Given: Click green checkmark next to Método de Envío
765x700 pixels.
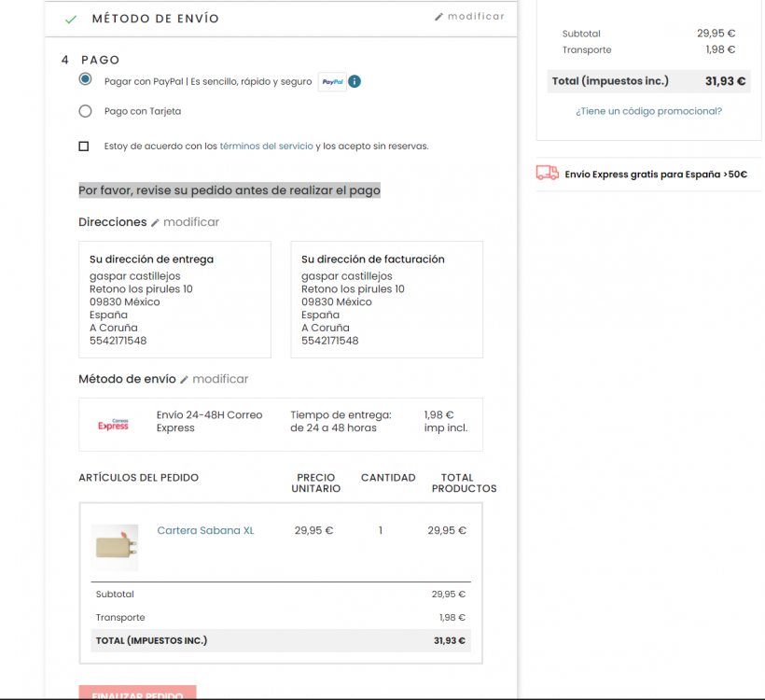Looking at the screenshot, I should (x=71, y=19).
